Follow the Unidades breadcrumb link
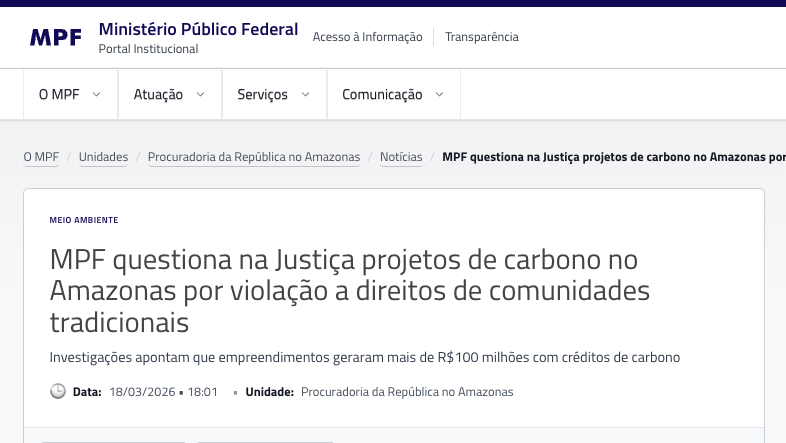 (x=103, y=157)
